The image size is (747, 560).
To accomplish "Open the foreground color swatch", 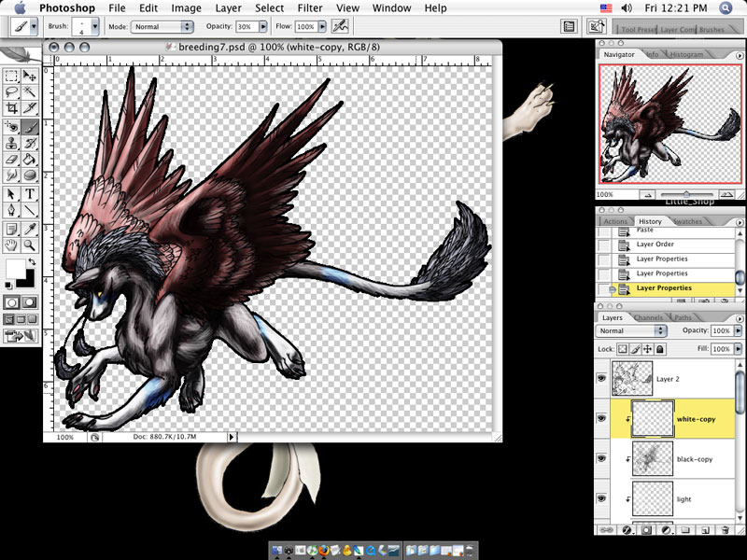I will (x=15, y=269).
